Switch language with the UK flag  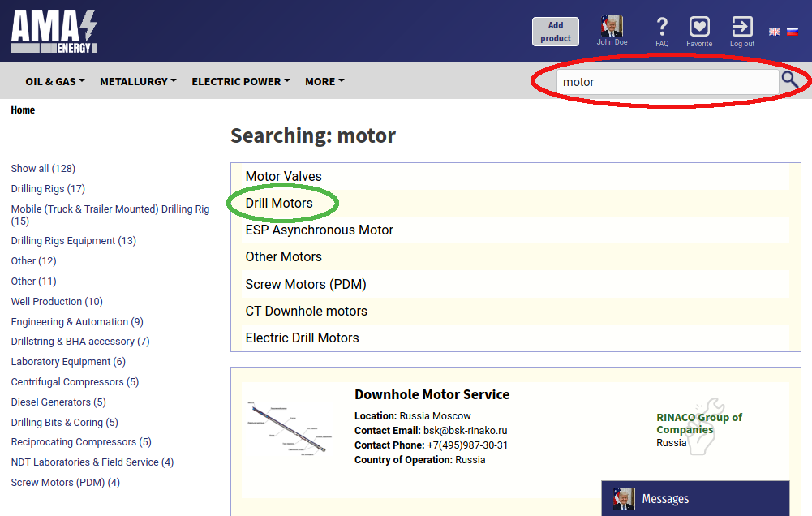pyautogui.click(x=775, y=32)
